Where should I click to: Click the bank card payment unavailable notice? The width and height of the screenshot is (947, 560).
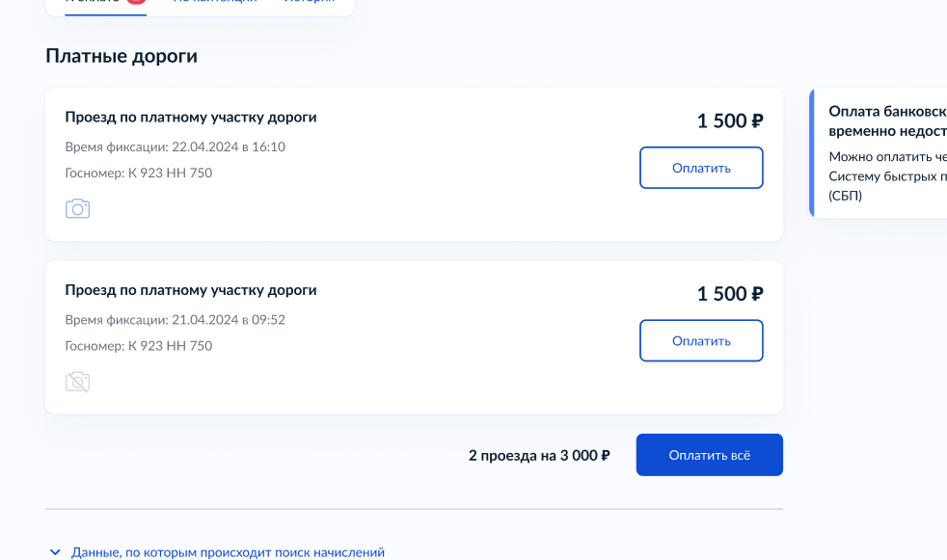coord(879,152)
